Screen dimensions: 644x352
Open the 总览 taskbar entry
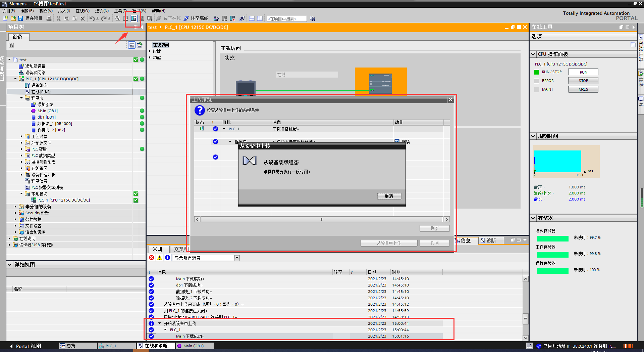coord(78,346)
